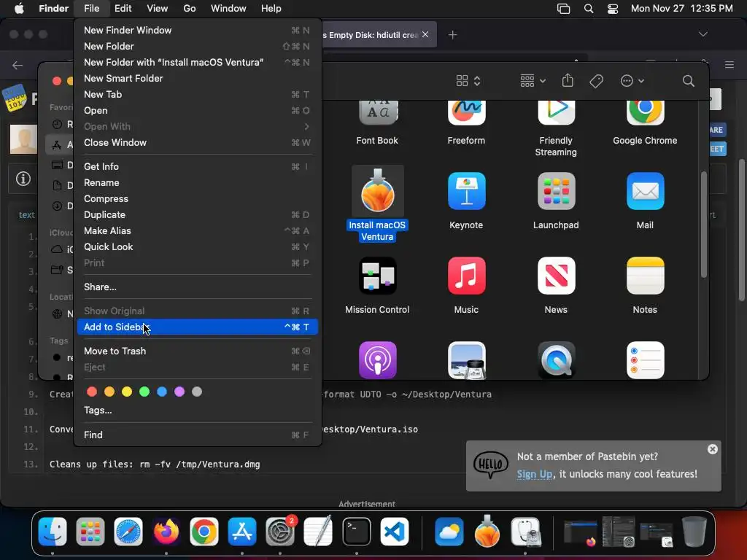The image size is (747, 560).
Task: Open App Store from the Dock
Action: point(242,532)
